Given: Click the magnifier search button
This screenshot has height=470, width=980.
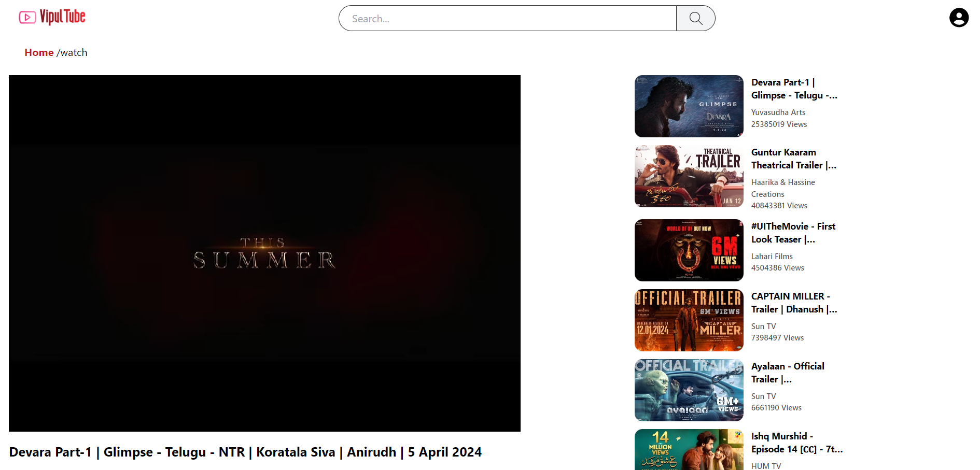Looking at the screenshot, I should click(696, 19).
